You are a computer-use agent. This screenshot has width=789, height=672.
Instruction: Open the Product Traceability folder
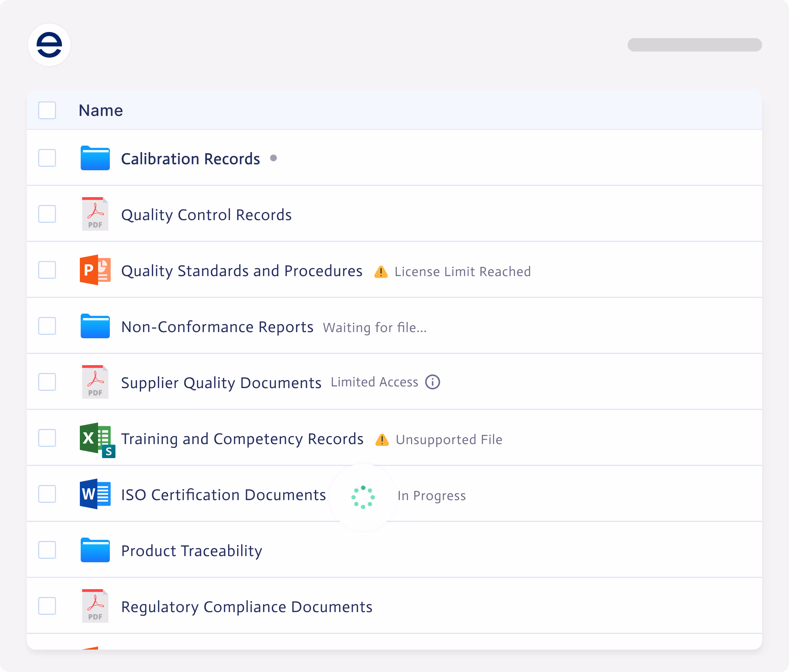point(192,550)
